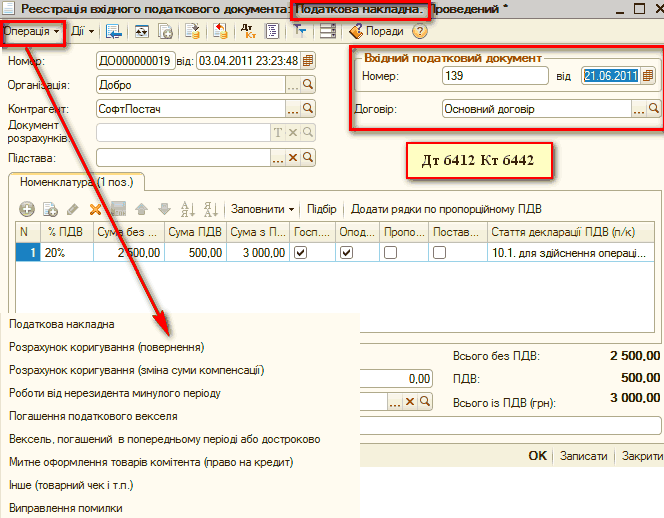Click the help question mark icon
Viewport: 664px width, 518px height.
[x=420, y=31]
